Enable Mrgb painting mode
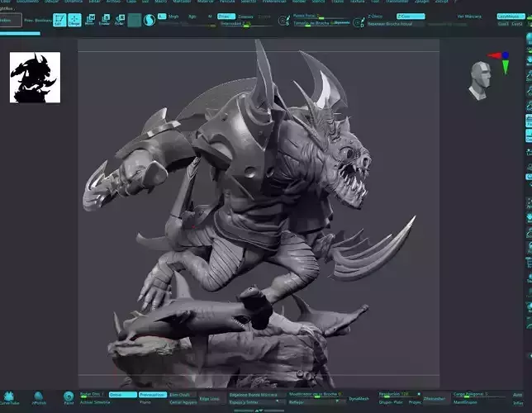The image size is (532, 413). click(173, 17)
